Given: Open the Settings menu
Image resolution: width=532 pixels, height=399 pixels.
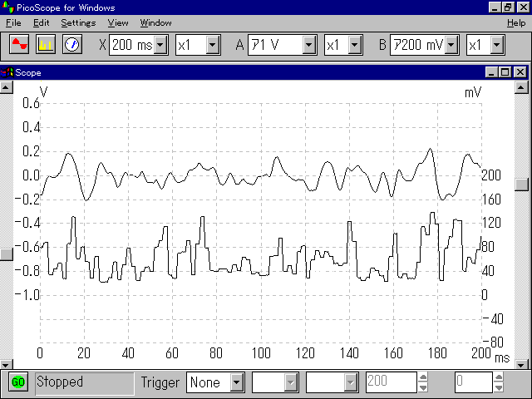Looking at the screenshot, I should (78, 23).
